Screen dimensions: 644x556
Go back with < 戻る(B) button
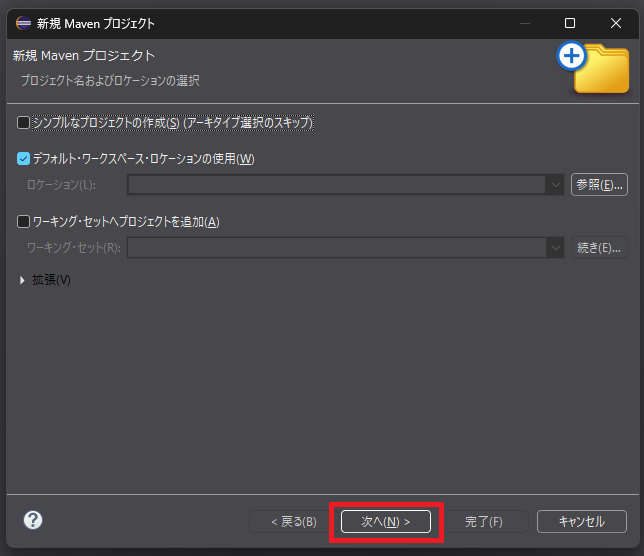pyautogui.click(x=294, y=522)
